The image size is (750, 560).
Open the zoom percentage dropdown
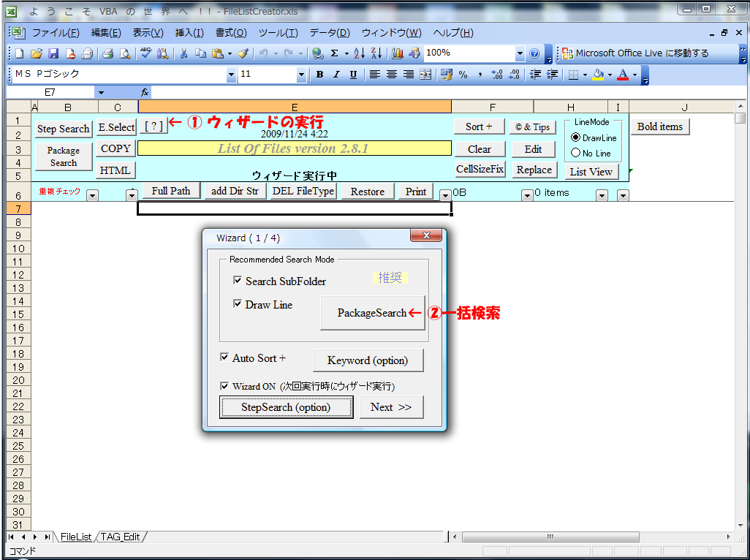tap(520, 54)
